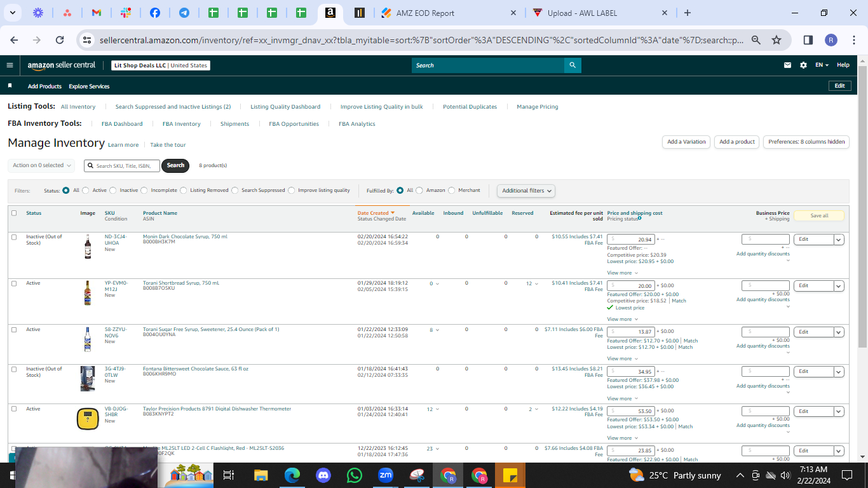Open the new tab plus button
The height and width of the screenshot is (488, 868).
click(688, 13)
